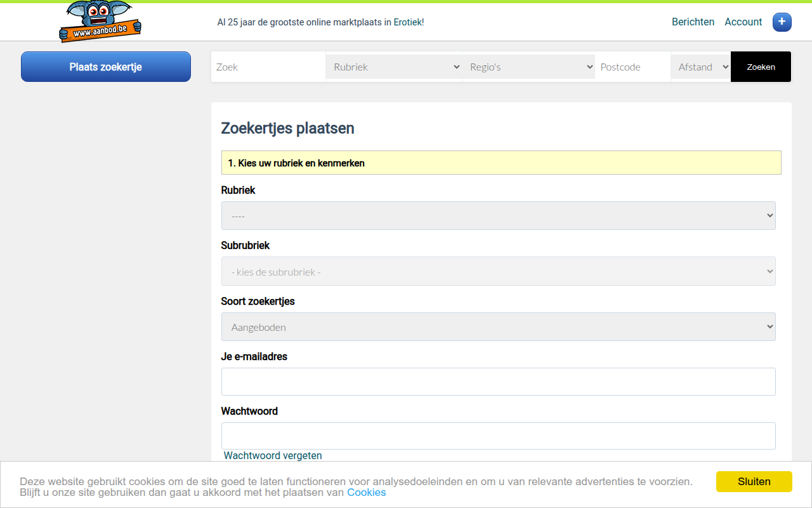Click the aanbod.be mascot logo

coord(100,22)
